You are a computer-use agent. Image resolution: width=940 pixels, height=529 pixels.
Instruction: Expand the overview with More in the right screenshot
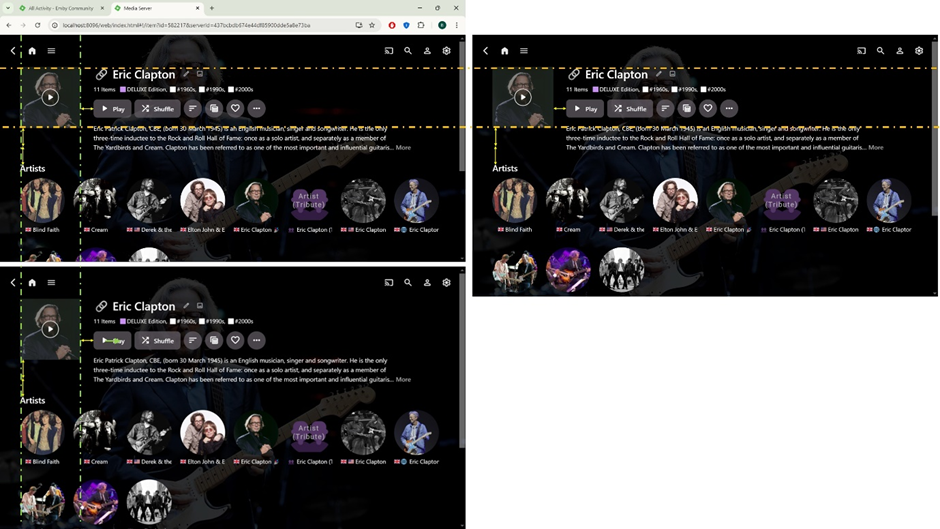(x=876, y=148)
